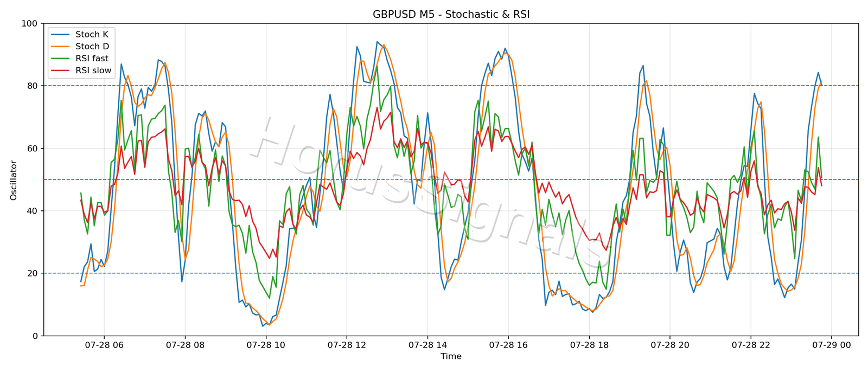Click the red RSI slow legend line sample
Image resolution: width=868 pixels, height=372 pixels.
tap(60, 70)
